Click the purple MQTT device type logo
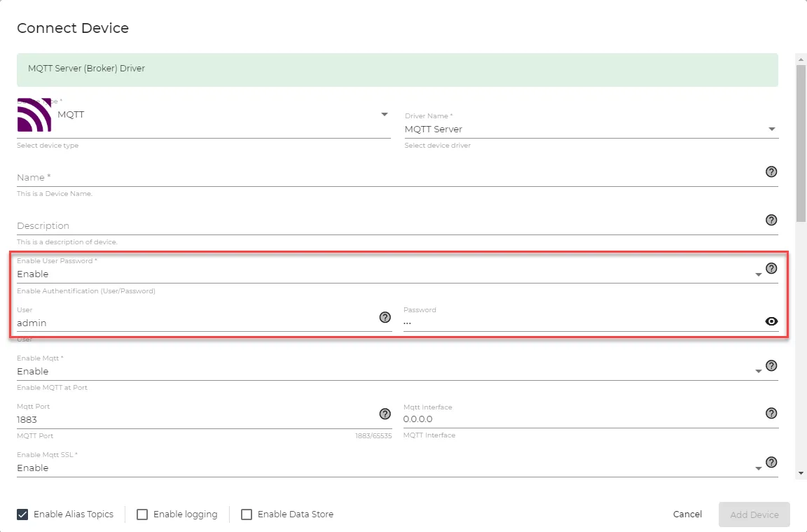This screenshot has width=807, height=532. [34, 115]
